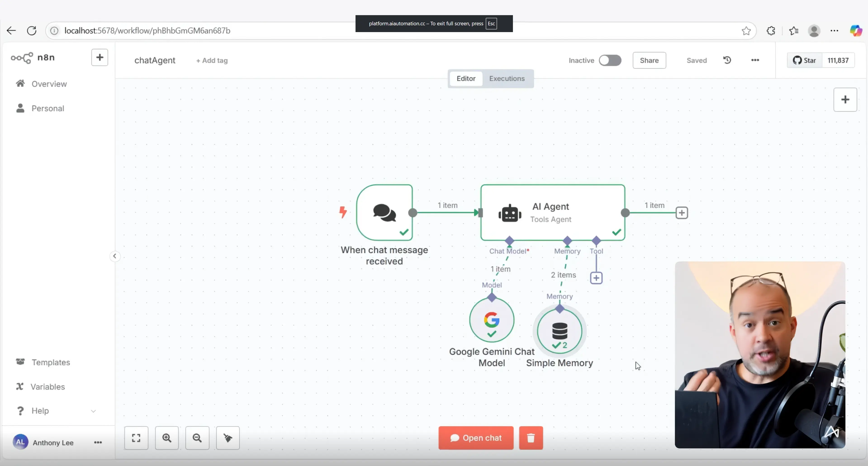Expand the Help menu chevron

click(93, 411)
